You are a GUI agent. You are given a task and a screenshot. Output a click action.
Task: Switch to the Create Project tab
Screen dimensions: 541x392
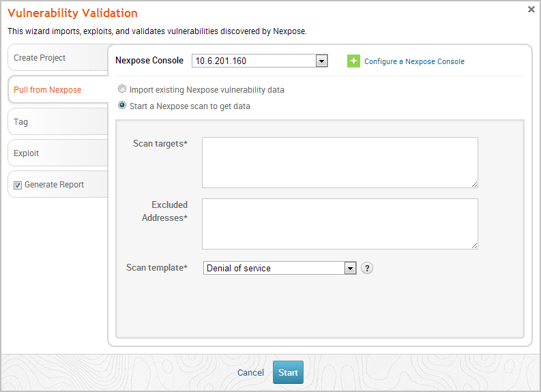(57, 58)
